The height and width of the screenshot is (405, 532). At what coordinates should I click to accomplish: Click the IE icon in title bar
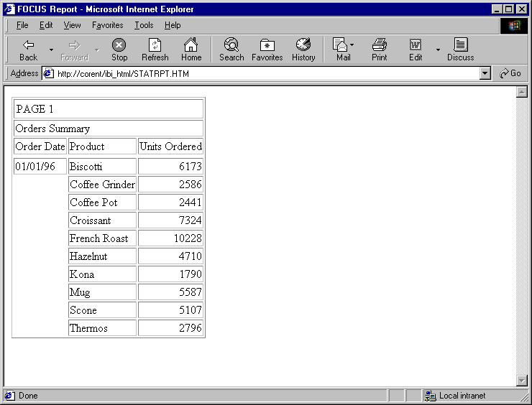[9, 9]
